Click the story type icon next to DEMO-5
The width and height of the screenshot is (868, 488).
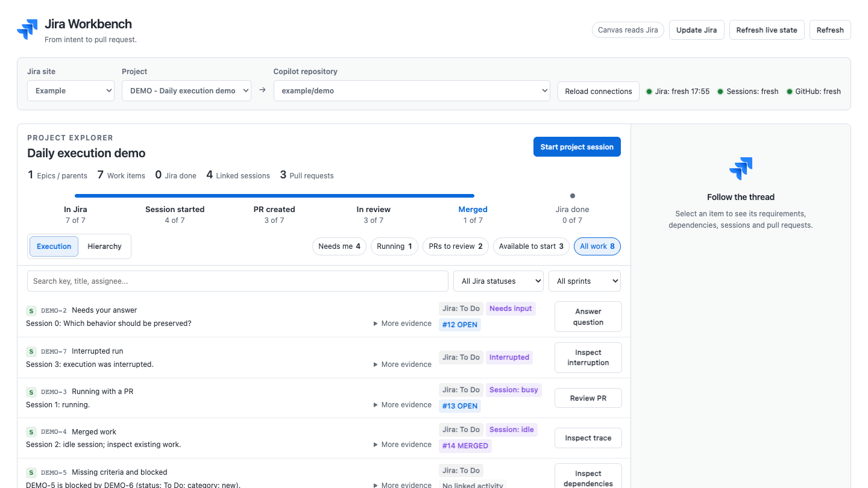pyautogui.click(x=31, y=472)
